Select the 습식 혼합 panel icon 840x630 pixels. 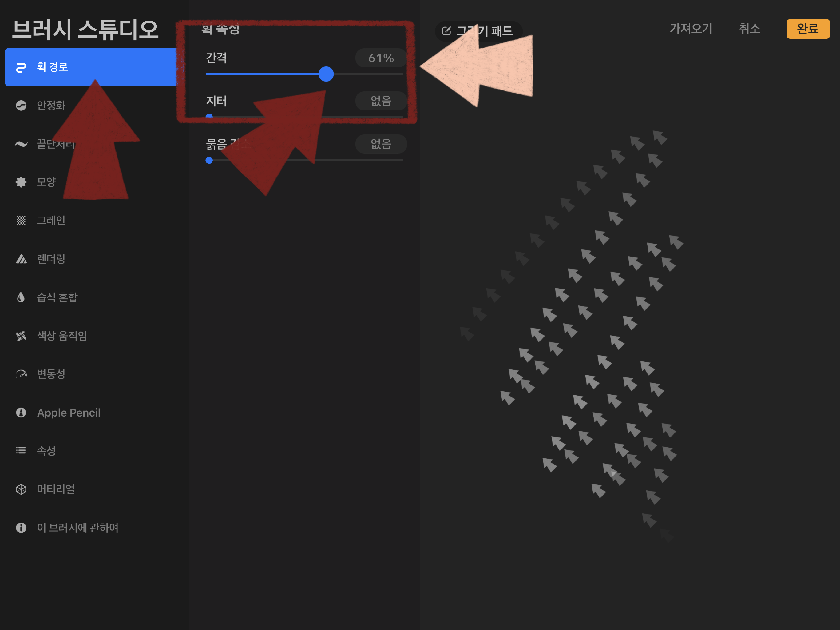20,296
